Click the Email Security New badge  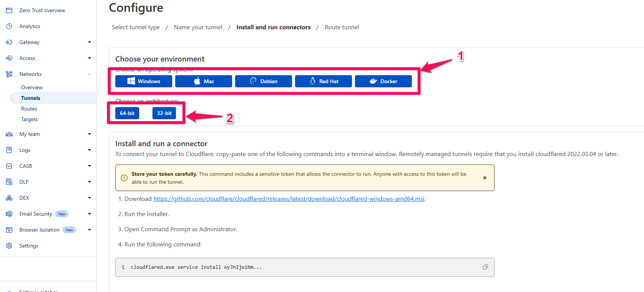(62, 214)
